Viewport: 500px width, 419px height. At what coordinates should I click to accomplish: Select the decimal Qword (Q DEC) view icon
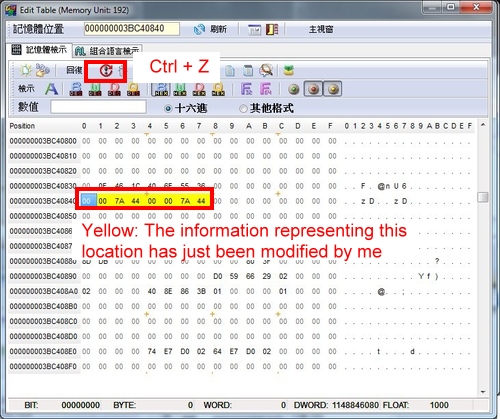pos(133,89)
